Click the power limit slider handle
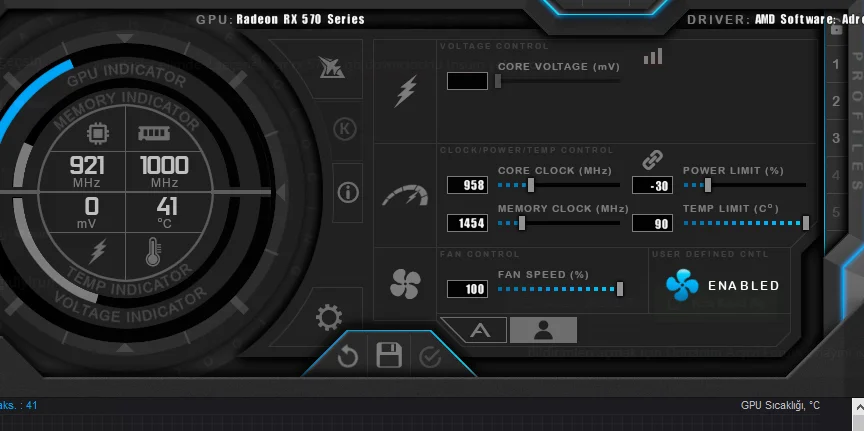This screenshot has height=431, width=864. coord(708,185)
